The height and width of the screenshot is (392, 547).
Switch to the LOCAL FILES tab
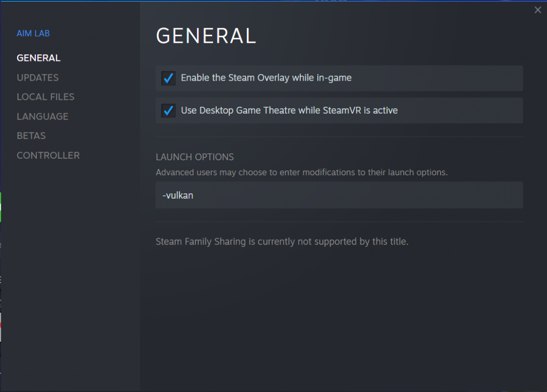pos(45,97)
